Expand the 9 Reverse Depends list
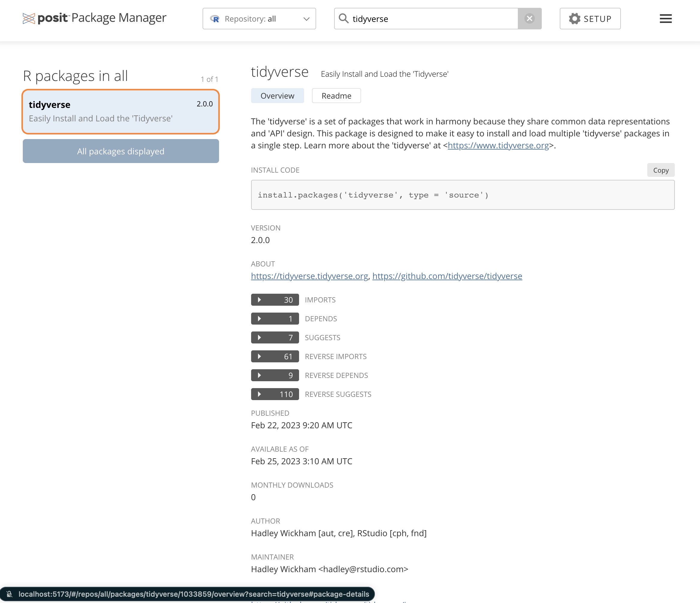Viewport: 700px width, 603px height. pyautogui.click(x=275, y=375)
